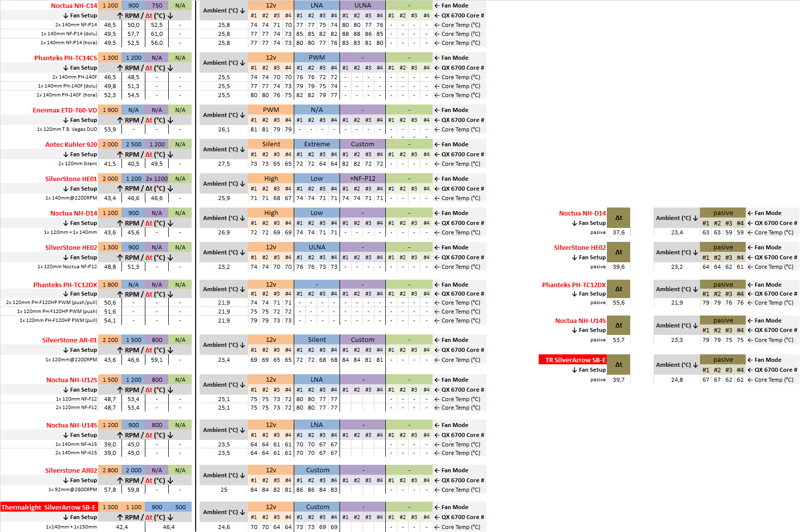Click the '1x 140mm PH-140F (dolu)' label
The height and width of the screenshot is (532, 800).
point(68,86)
